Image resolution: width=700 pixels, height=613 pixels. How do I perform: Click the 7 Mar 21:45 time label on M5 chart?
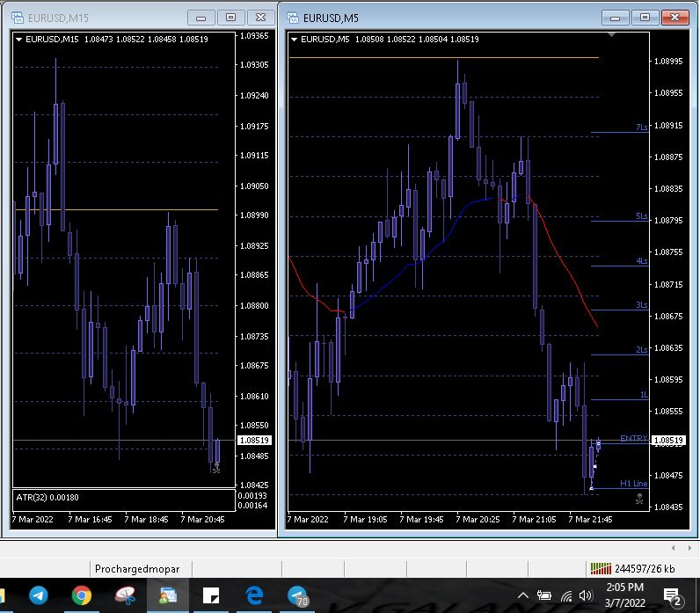point(590,520)
